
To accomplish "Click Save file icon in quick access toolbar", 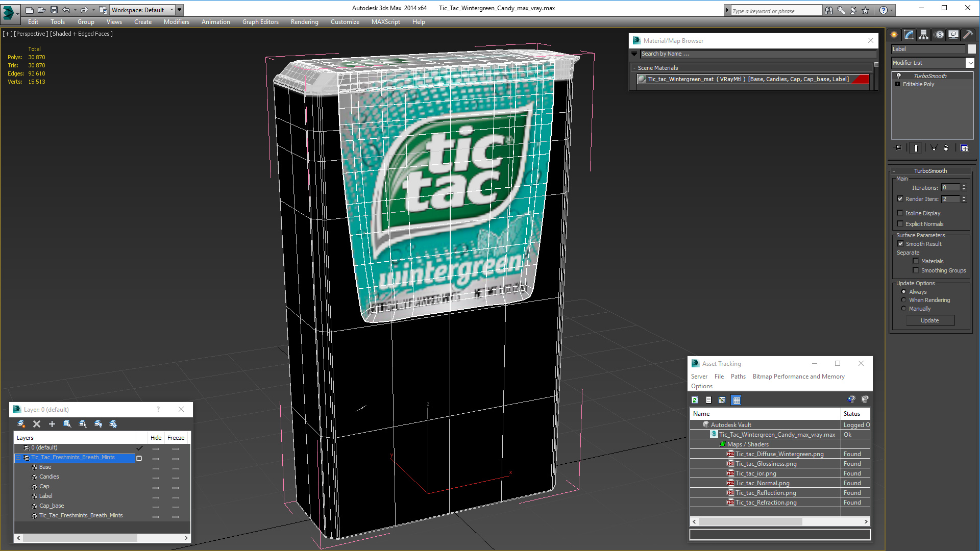I will point(54,10).
